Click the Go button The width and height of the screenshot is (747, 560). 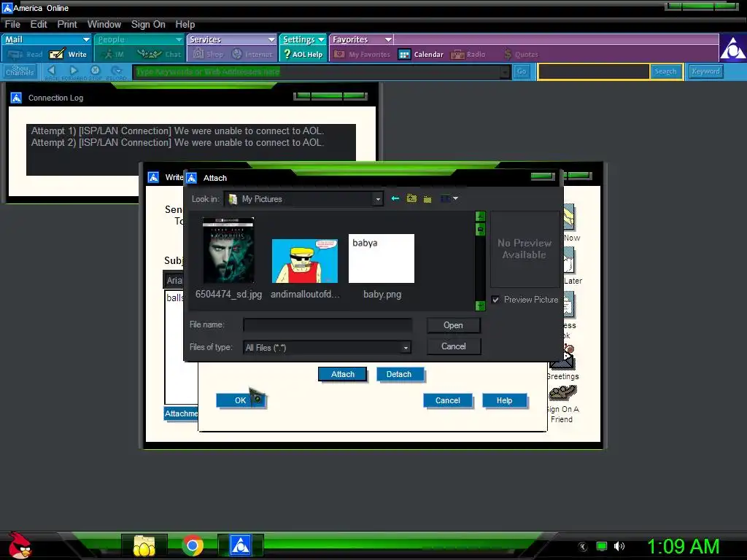(x=522, y=71)
